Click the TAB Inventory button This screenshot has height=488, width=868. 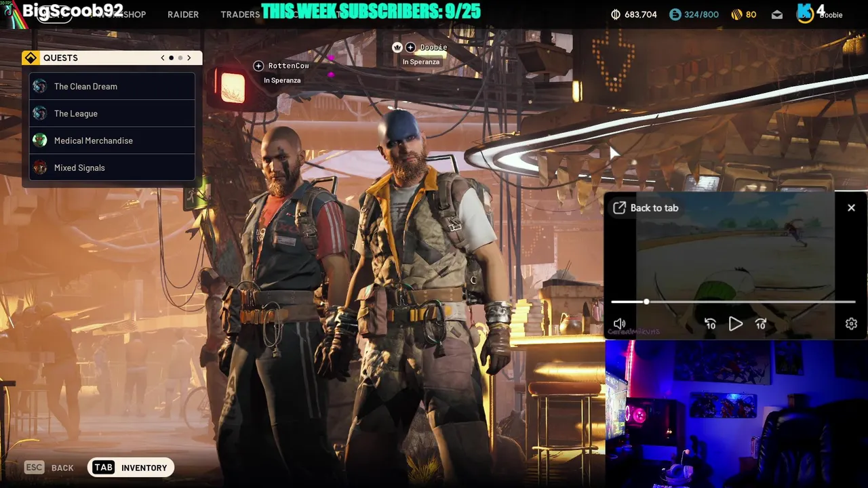(131, 468)
